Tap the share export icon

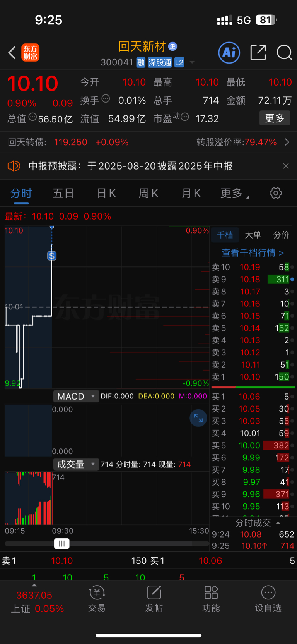click(x=258, y=53)
